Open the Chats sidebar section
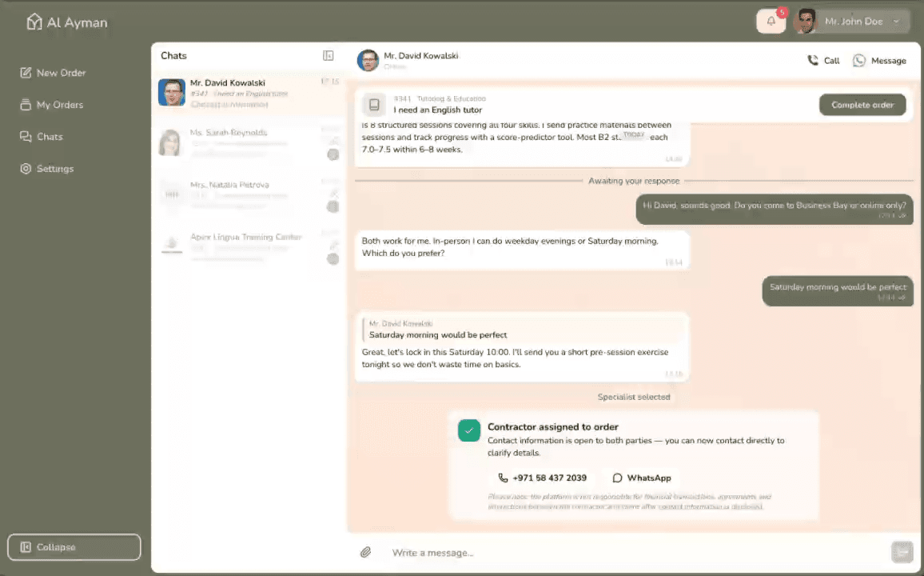 [42, 136]
